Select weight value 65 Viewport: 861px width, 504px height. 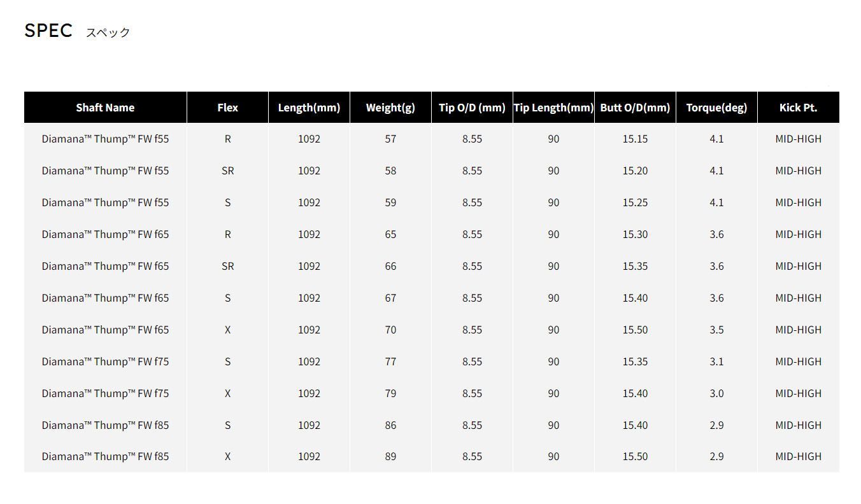point(390,234)
